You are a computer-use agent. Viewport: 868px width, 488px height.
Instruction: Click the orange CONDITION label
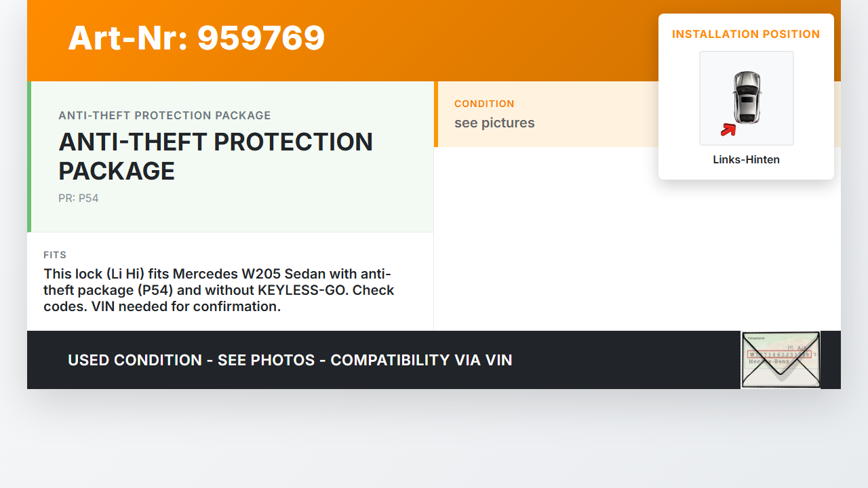(x=484, y=104)
